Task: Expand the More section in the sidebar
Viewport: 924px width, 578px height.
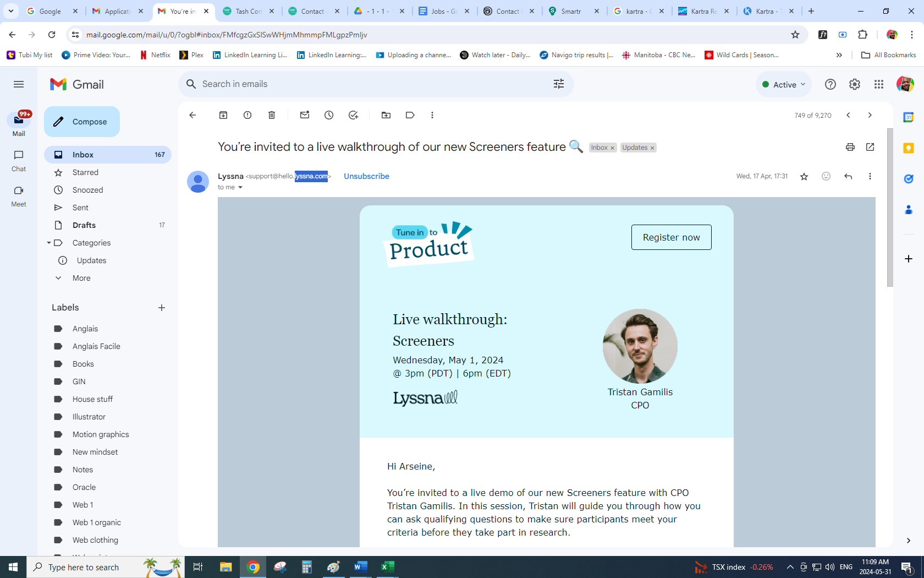Action: [x=81, y=278]
